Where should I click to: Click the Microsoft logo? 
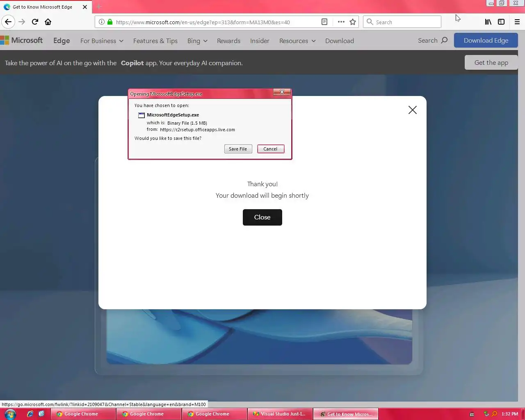click(21, 40)
